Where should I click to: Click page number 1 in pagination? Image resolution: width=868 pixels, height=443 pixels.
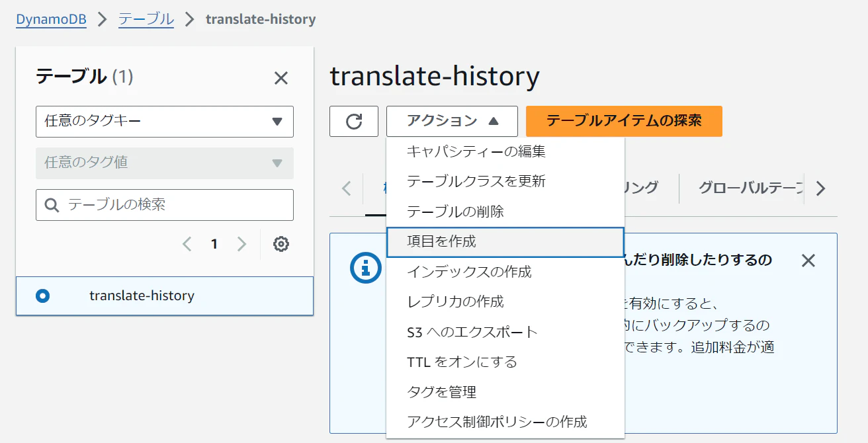214,244
